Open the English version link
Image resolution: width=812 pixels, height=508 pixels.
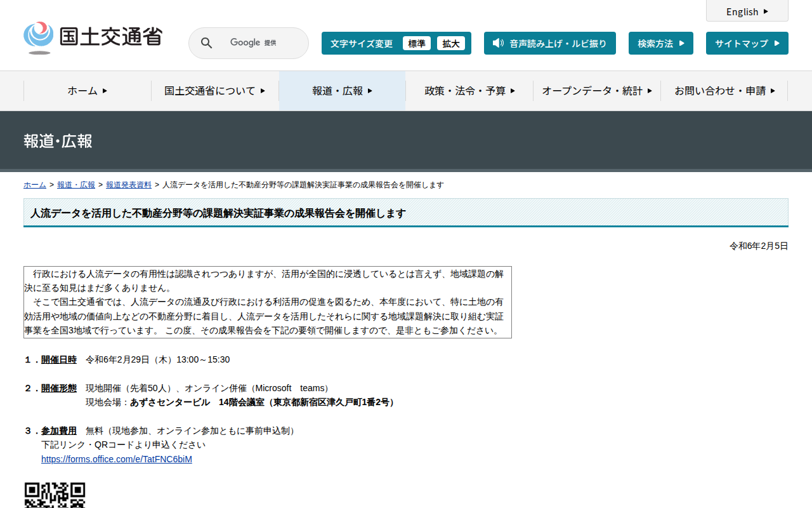click(747, 11)
